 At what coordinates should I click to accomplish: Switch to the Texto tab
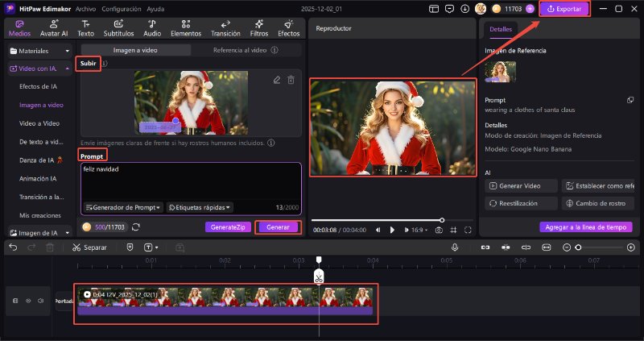85,28
